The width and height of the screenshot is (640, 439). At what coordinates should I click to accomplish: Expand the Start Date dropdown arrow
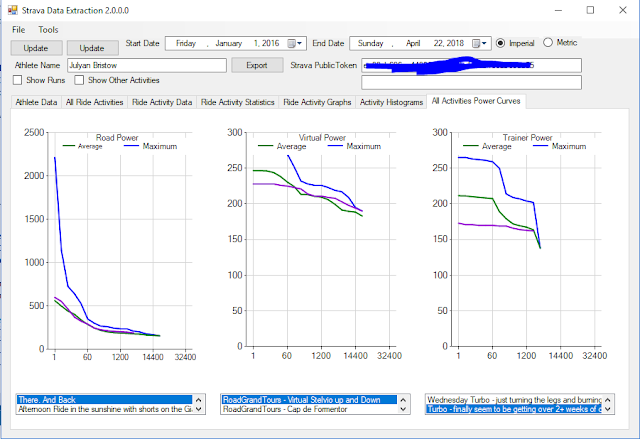coord(300,43)
